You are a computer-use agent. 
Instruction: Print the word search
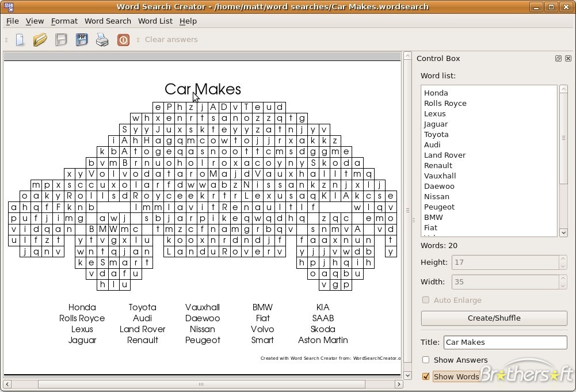tap(102, 39)
